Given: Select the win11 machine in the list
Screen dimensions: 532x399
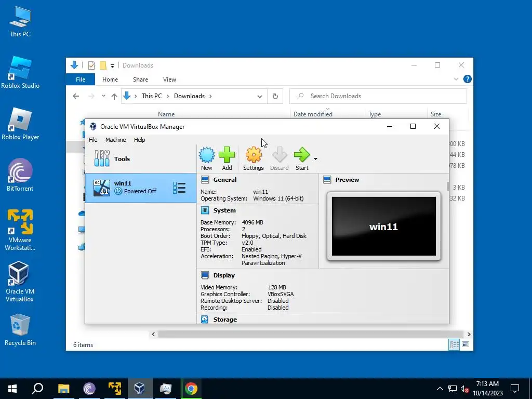Looking at the screenshot, I should 140,188.
